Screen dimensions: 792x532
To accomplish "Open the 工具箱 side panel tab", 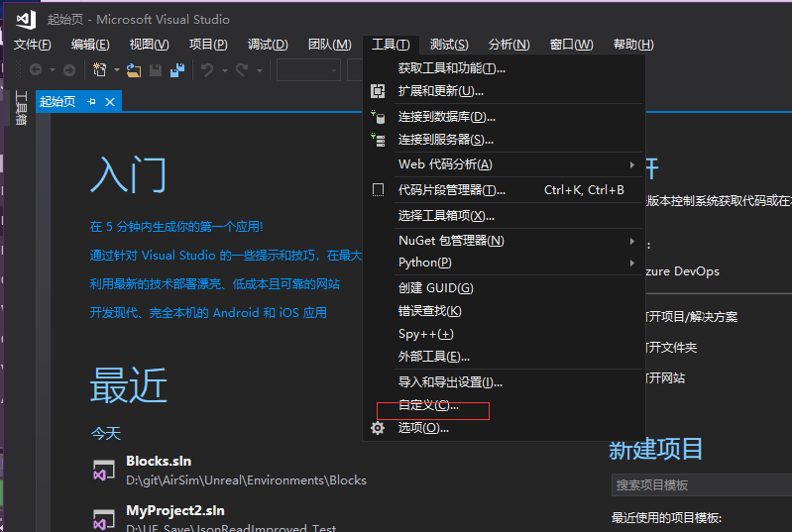I will tap(20, 108).
